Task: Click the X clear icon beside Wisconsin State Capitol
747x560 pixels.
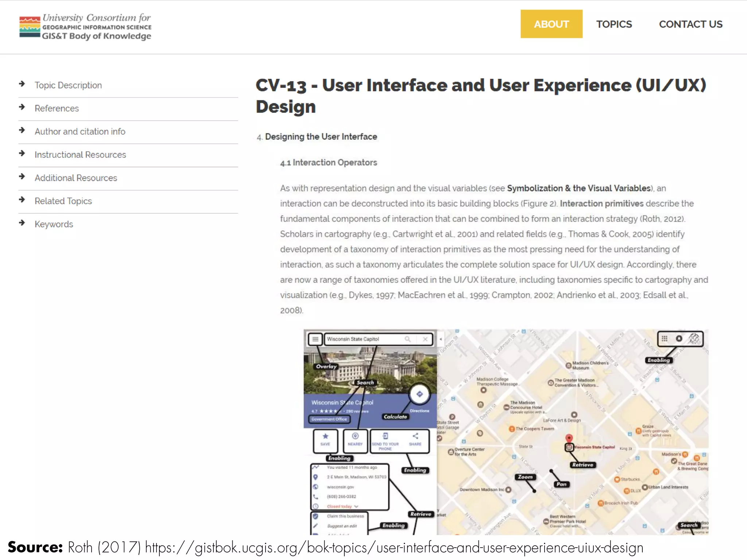Action: coord(425,339)
